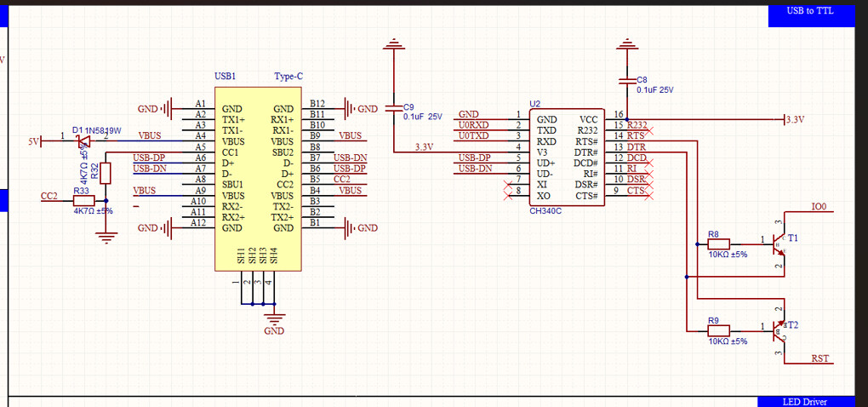
Task: Select the 5V power label near D1
Action: coord(34,141)
